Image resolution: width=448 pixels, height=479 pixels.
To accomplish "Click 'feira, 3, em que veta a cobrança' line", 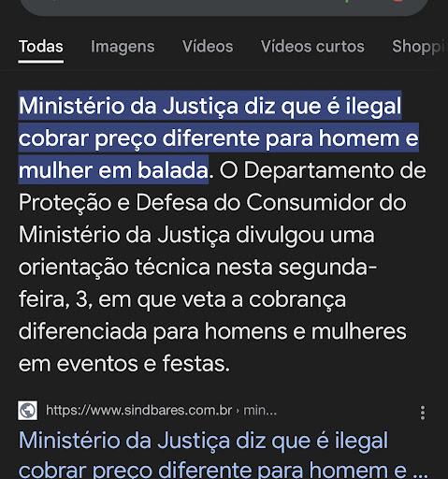I will (x=182, y=299).
